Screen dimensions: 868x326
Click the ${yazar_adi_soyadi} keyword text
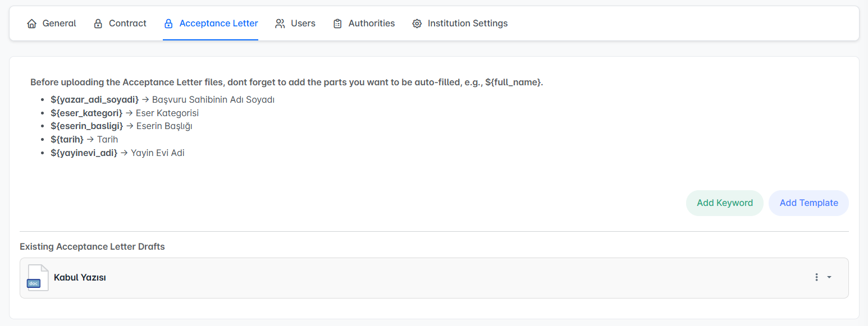tap(94, 99)
